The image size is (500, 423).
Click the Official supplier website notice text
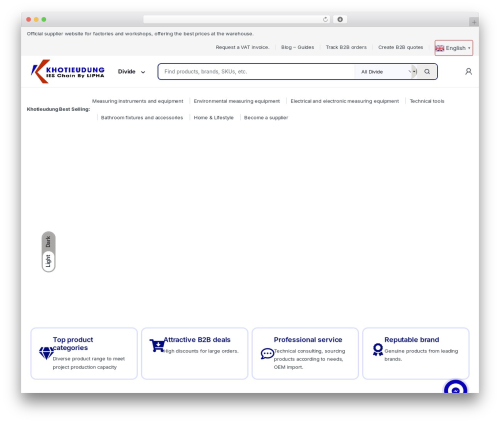(x=140, y=34)
